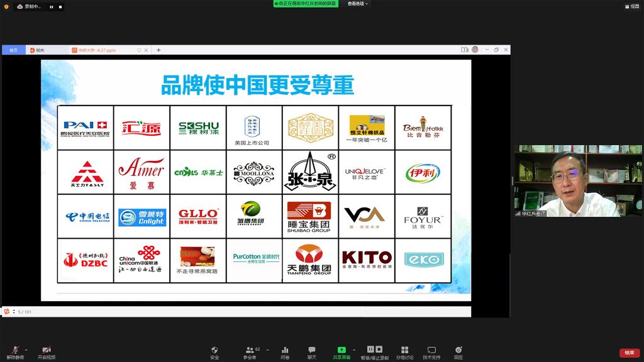Open the 参会者 participants panel
The image size is (644, 362).
(x=250, y=352)
